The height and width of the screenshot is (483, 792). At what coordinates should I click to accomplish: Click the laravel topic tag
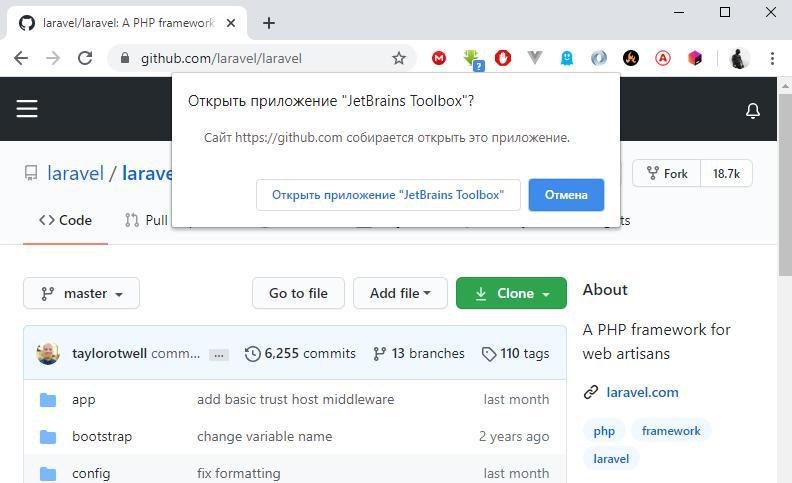pyautogui.click(x=611, y=459)
